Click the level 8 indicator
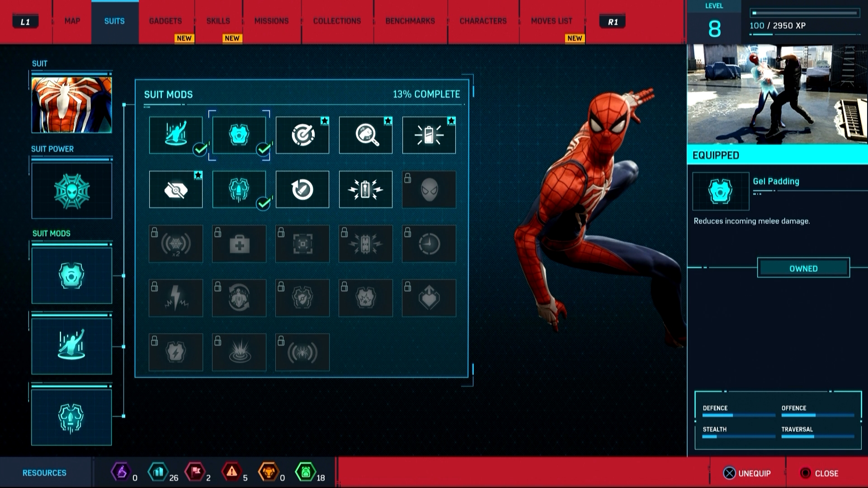Screen dimensions: 868x488 pyautogui.click(x=714, y=23)
